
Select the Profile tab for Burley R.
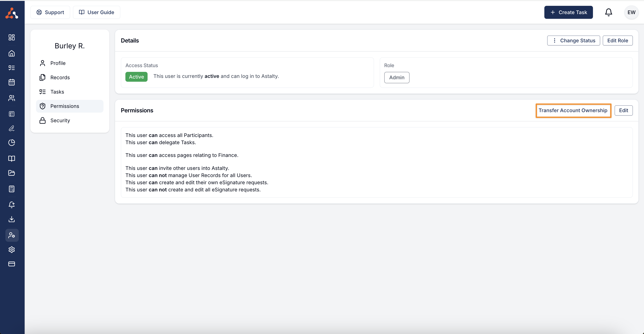(58, 63)
